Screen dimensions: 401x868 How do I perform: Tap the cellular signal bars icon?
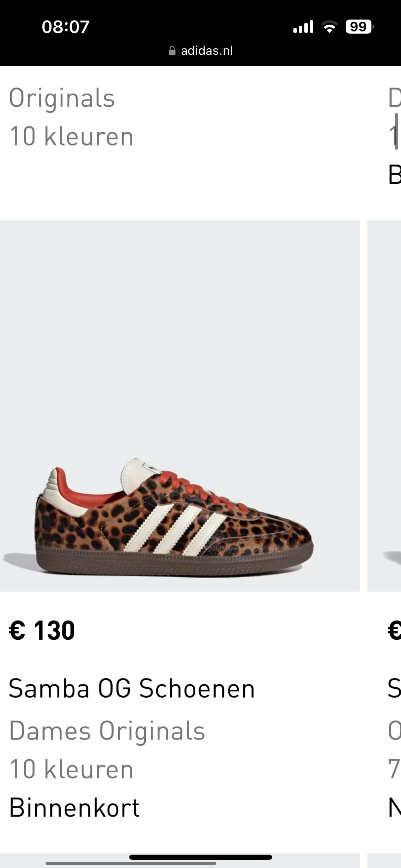click(x=303, y=27)
